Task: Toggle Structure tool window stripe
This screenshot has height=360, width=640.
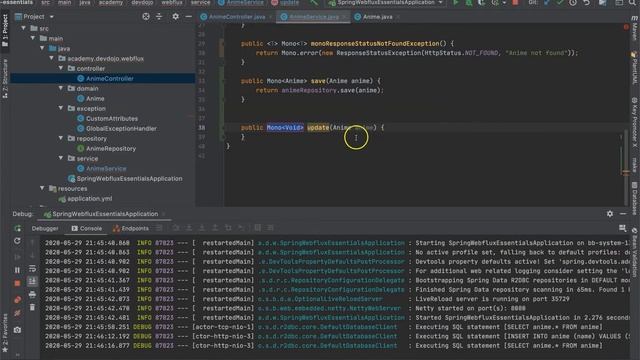Action: point(5,78)
